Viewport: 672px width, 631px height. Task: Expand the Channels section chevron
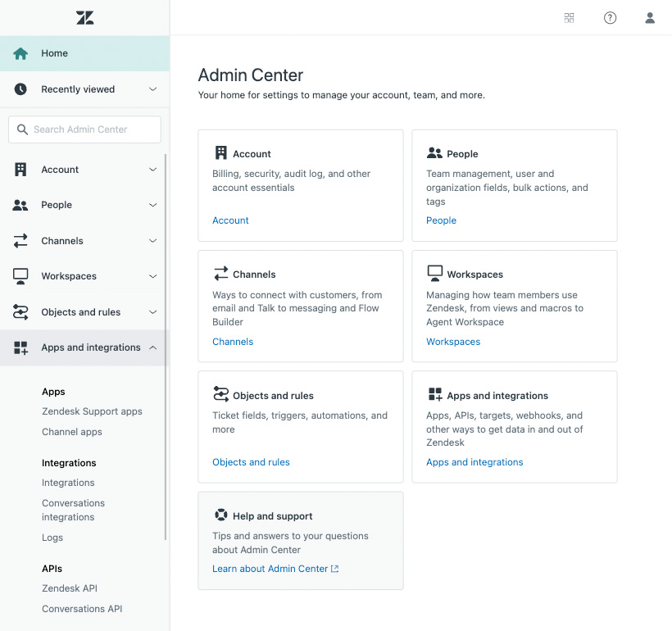point(152,241)
